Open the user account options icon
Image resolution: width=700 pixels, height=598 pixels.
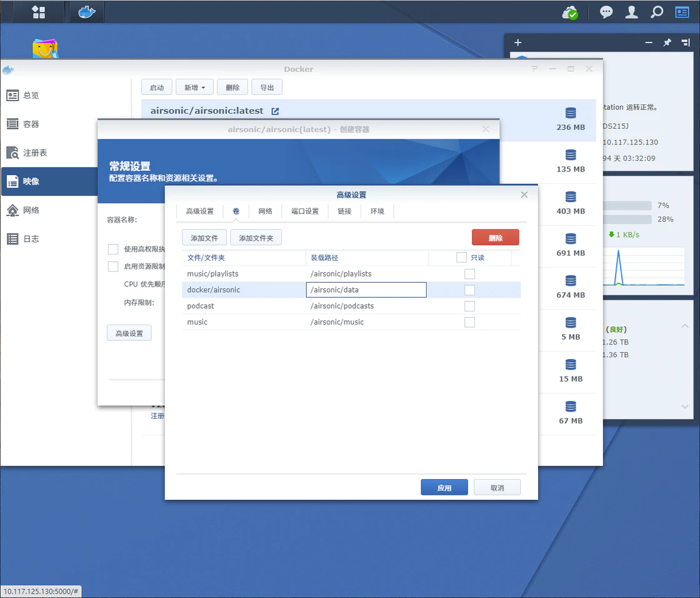[632, 12]
